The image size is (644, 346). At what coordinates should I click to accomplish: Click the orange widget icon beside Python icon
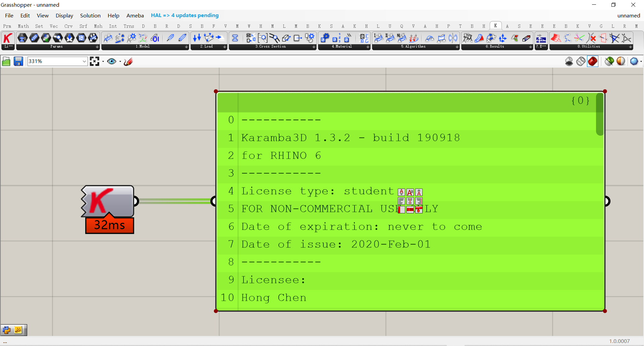18,330
